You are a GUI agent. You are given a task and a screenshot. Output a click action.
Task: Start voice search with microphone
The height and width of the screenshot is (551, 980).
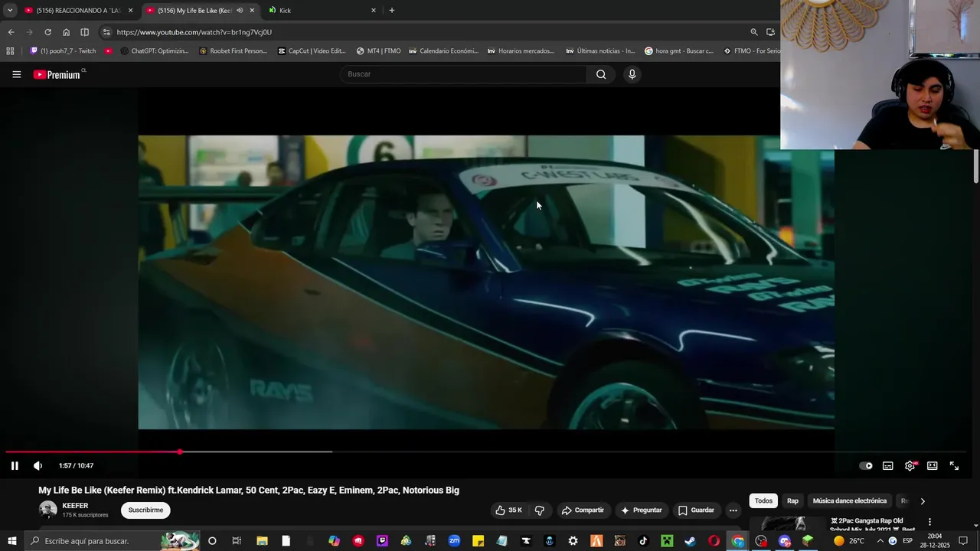point(632,74)
